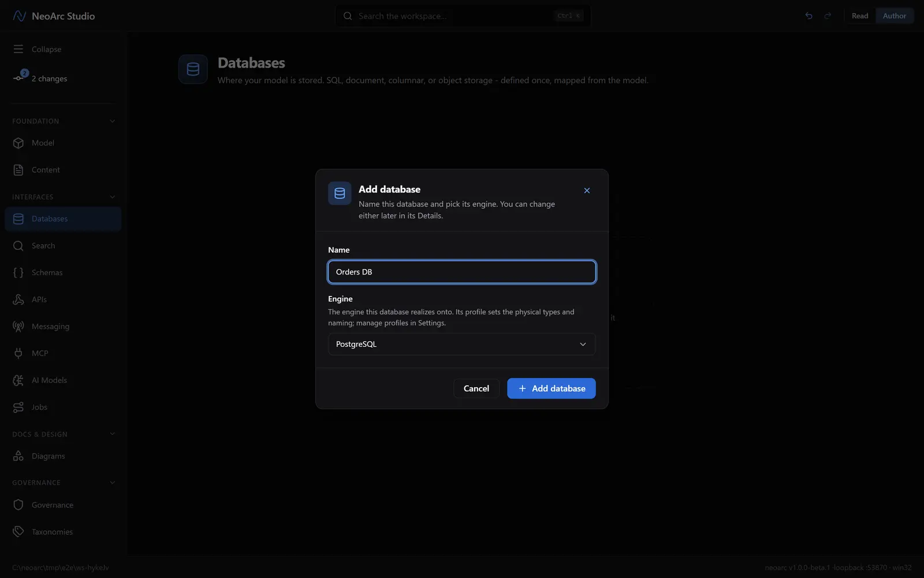Click the Jobs workflow icon

tap(18, 407)
